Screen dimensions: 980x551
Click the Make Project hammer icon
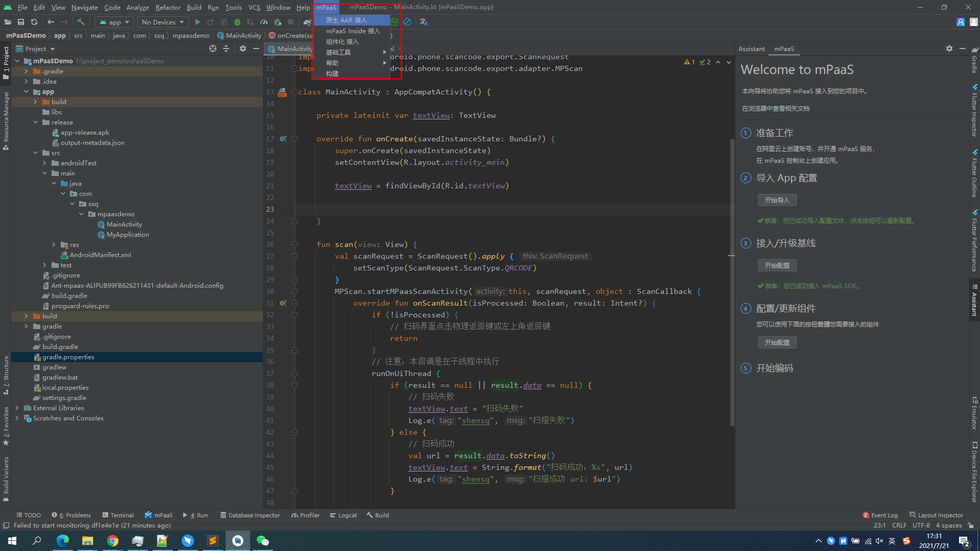[81, 22]
